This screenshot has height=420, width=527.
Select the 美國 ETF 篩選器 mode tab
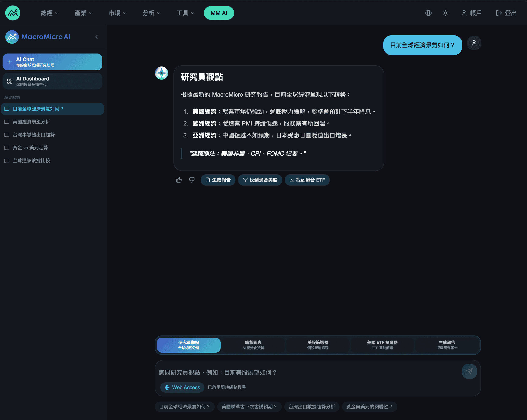point(382,345)
